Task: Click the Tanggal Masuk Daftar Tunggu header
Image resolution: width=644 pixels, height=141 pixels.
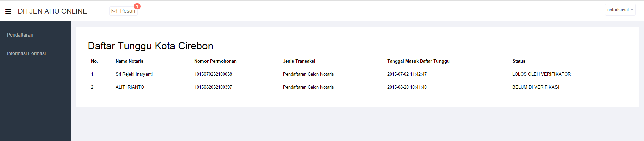Action: [x=418, y=61]
